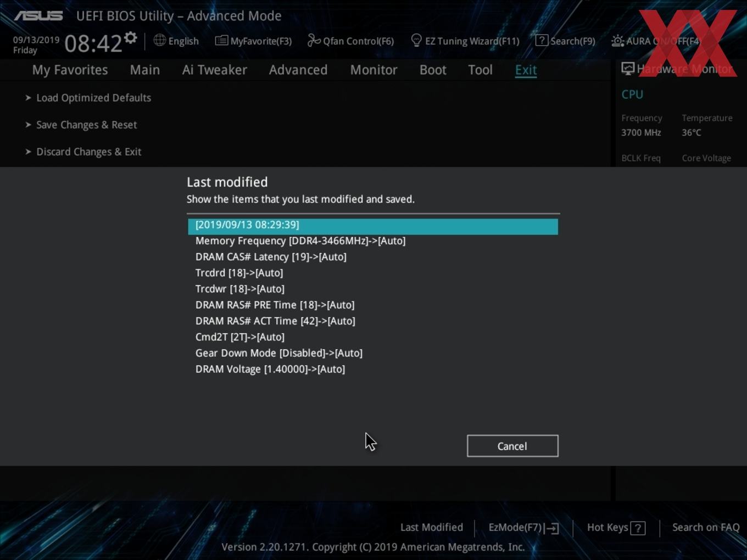Open the Tool tab
Image resolution: width=747 pixels, height=560 pixels.
coord(480,70)
